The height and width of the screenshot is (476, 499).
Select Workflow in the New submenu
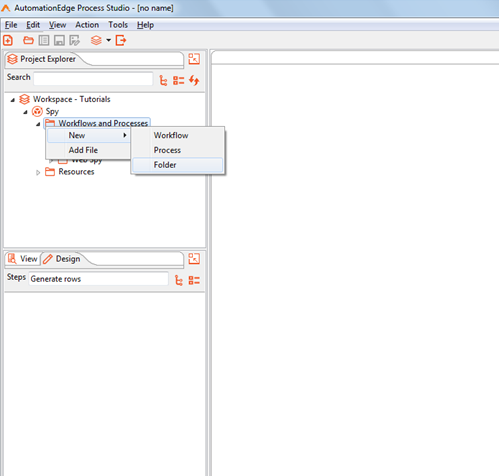pos(178,135)
